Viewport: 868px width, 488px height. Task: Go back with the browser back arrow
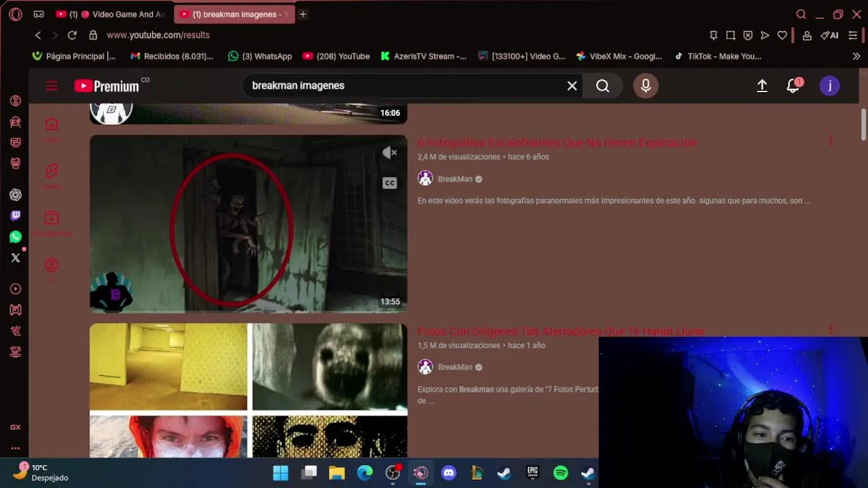(x=38, y=35)
